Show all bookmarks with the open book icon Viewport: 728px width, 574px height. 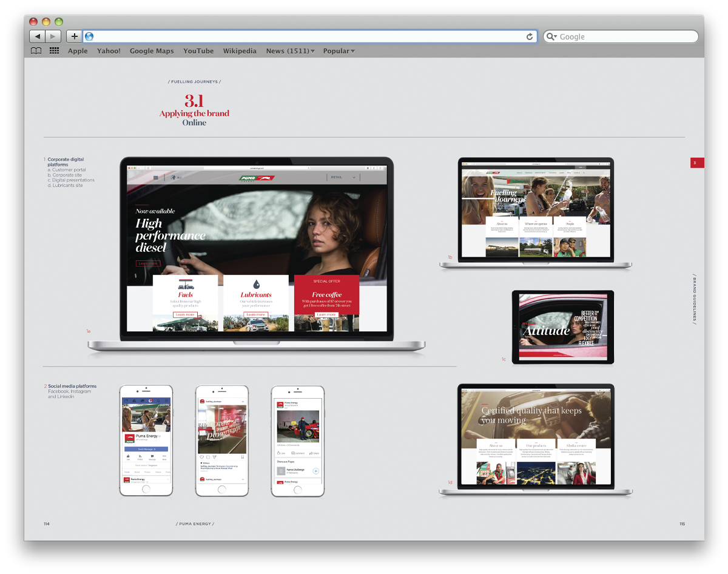[36, 51]
